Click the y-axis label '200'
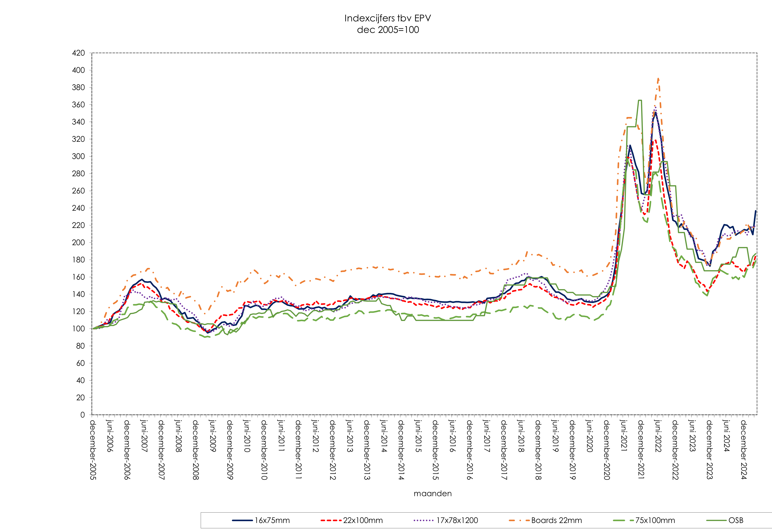The height and width of the screenshot is (532, 772). click(x=78, y=243)
